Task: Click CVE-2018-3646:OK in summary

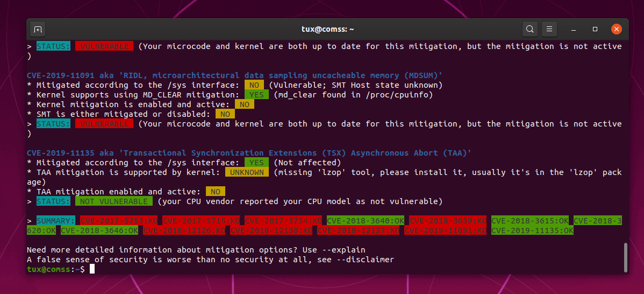Action: pos(99,230)
